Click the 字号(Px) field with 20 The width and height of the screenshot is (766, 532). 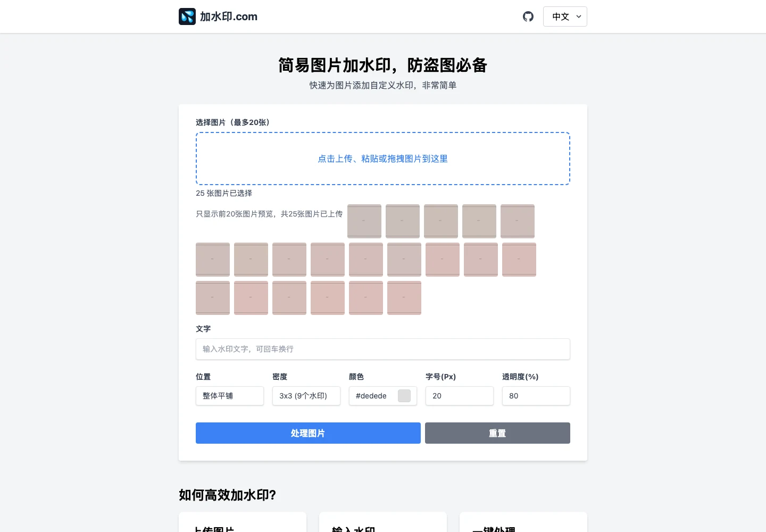click(x=460, y=396)
